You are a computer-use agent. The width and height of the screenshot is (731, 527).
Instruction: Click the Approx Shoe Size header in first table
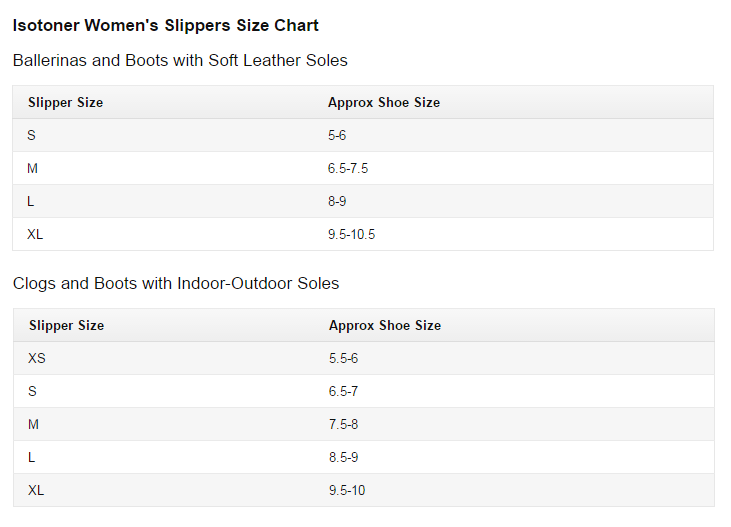pyautogui.click(x=384, y=102)
